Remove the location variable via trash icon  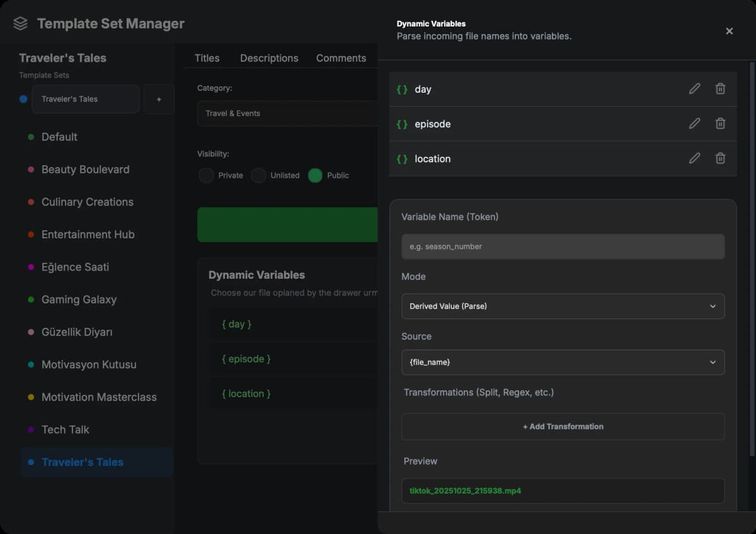[720, 158]
